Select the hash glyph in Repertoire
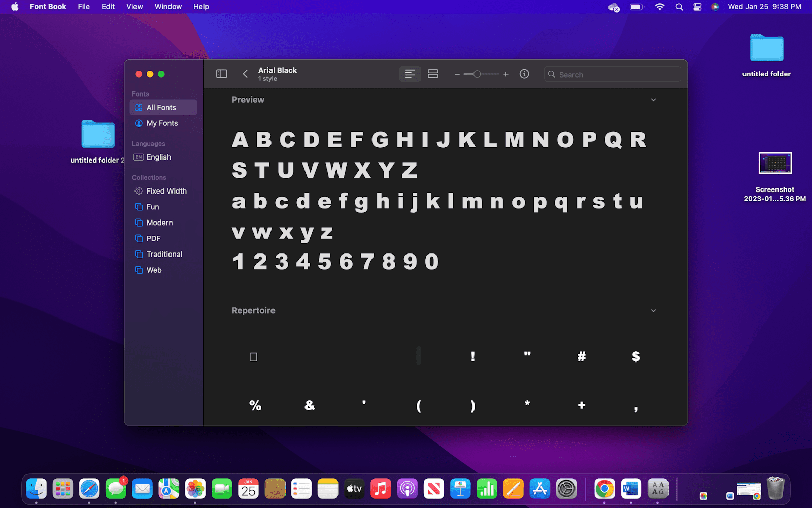Screen dimensions: 812x508 click(x=582, y=357)
